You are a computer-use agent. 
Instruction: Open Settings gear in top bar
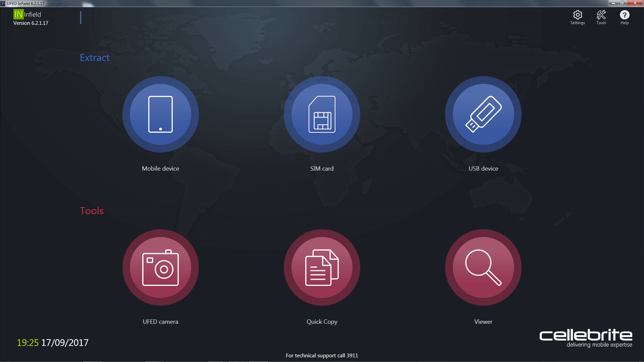click(x=578, y=17)
